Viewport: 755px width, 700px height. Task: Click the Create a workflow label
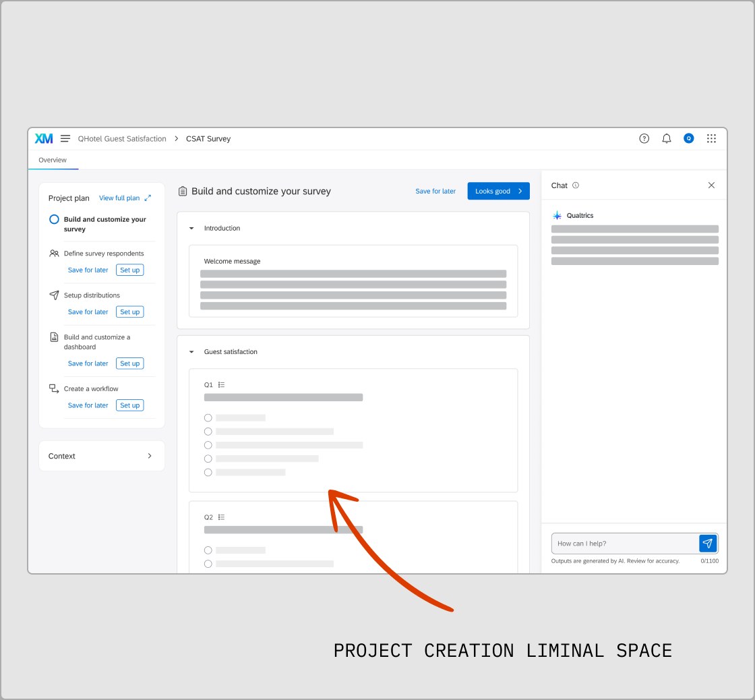pos(91,389)
